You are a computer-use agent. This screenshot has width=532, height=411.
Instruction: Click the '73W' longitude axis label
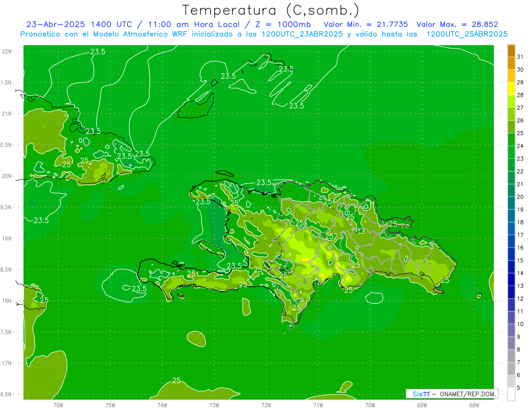(214, 405)
